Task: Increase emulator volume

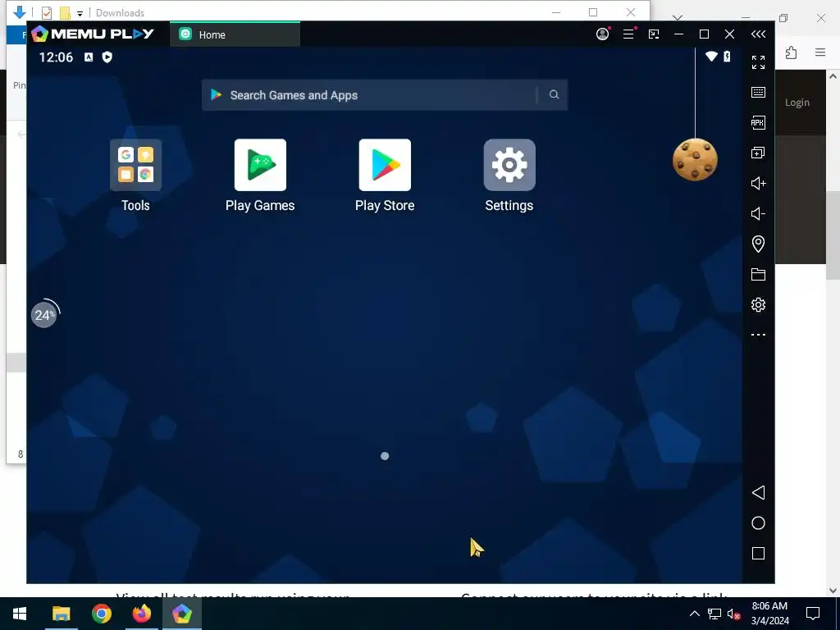Action: coord(758,184)
